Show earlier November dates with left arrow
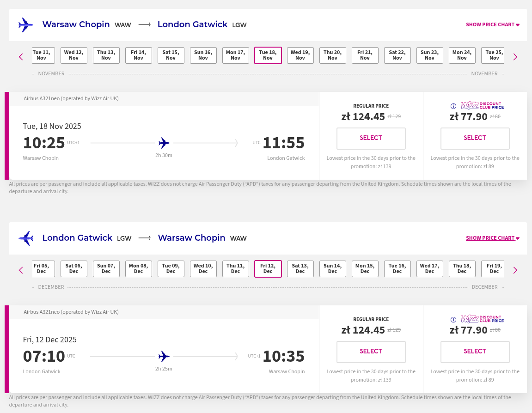The image size is (532, 413). tap(21, 57)
